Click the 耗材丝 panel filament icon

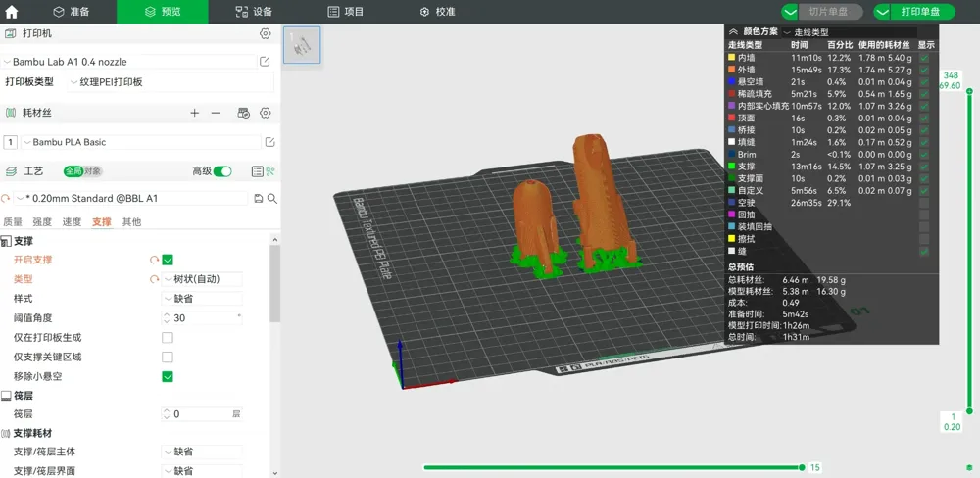click(10, 113)
